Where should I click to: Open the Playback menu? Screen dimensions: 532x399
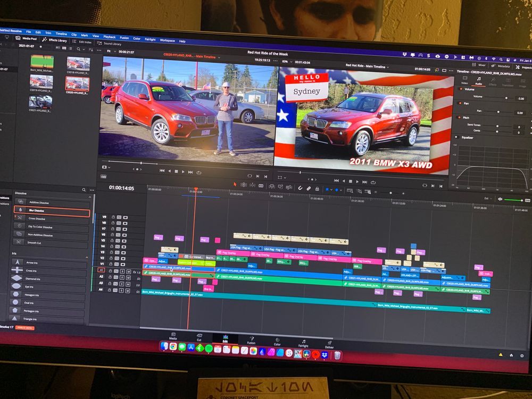click(x=109, y=37)
